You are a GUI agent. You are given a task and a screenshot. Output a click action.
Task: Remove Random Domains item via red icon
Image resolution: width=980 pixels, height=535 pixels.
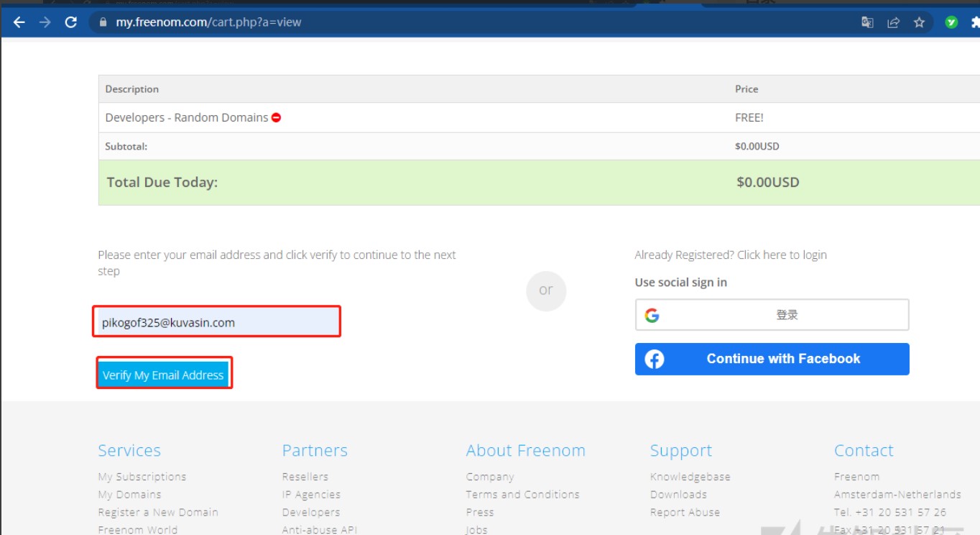[276, 117]
